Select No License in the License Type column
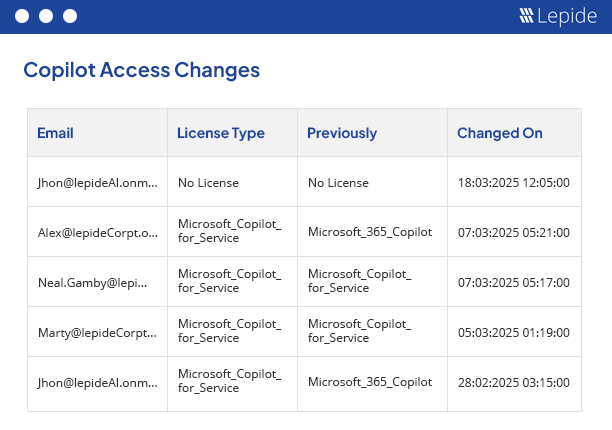 (x=208, y=182)
